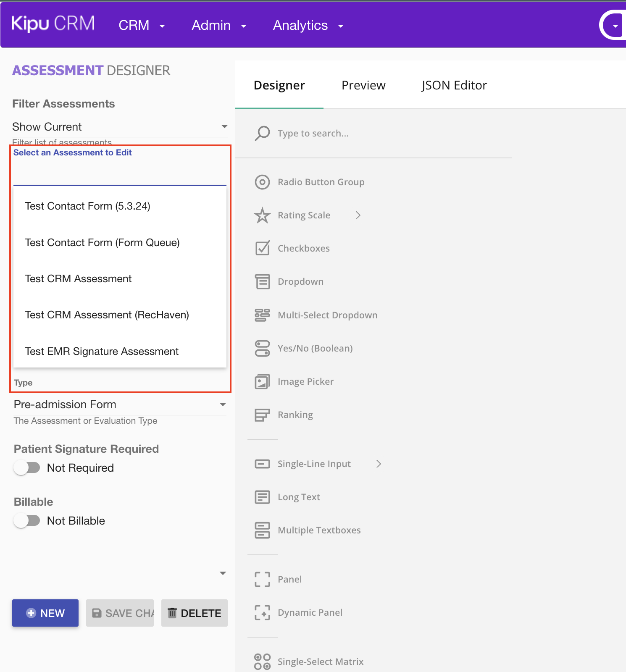Select the Rating Scale star icon
The image size is (626, 672).
tap(262, 215)
